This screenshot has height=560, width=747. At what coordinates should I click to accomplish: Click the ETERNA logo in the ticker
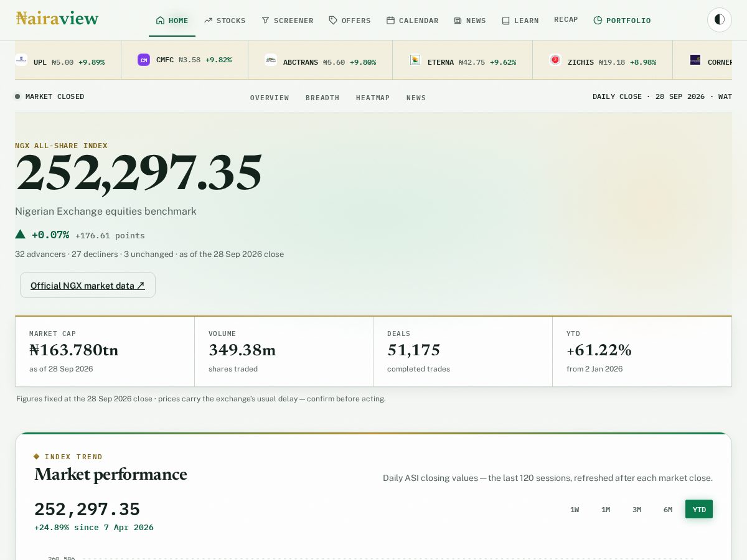click(x=415, y=60)
